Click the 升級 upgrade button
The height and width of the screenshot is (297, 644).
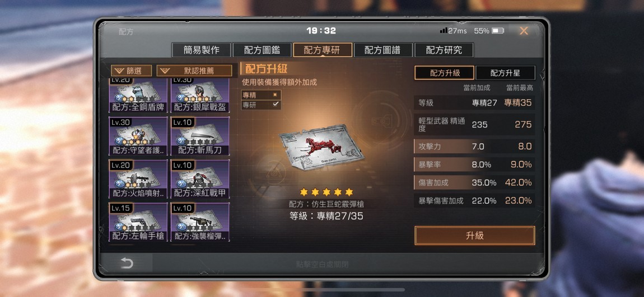[x=475, y=235]
